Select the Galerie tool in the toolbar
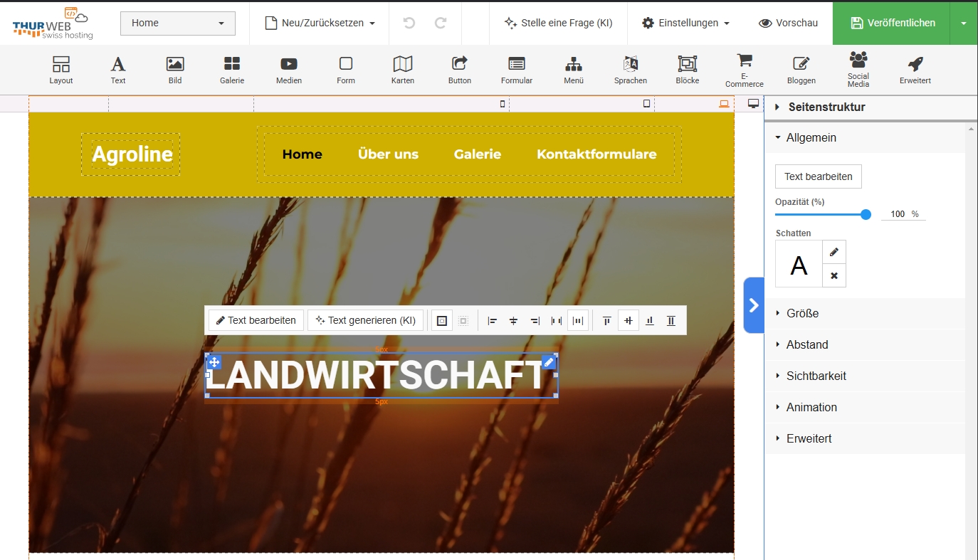Screen dimensions: 978x560 [x=231, y=70]
